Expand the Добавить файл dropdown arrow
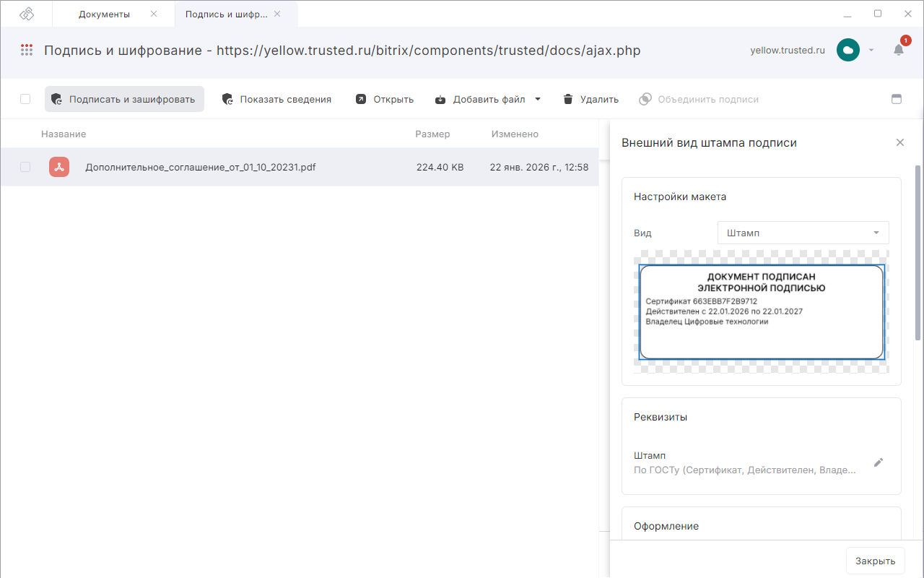Image resolution: width=924 pixels, height=578 pixels. [537, 99]
